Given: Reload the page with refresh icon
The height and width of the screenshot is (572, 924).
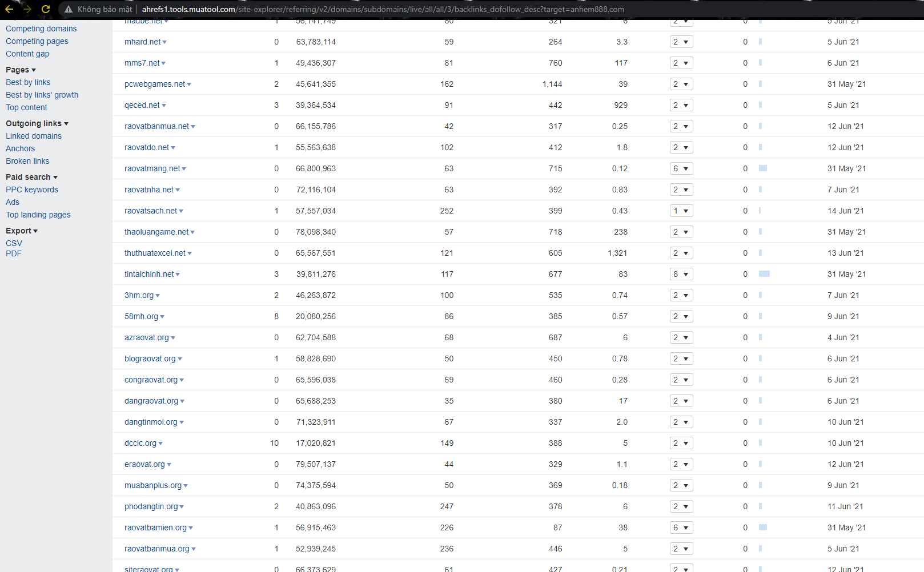Looking at the screenshot, I should [x=46, y=9].
